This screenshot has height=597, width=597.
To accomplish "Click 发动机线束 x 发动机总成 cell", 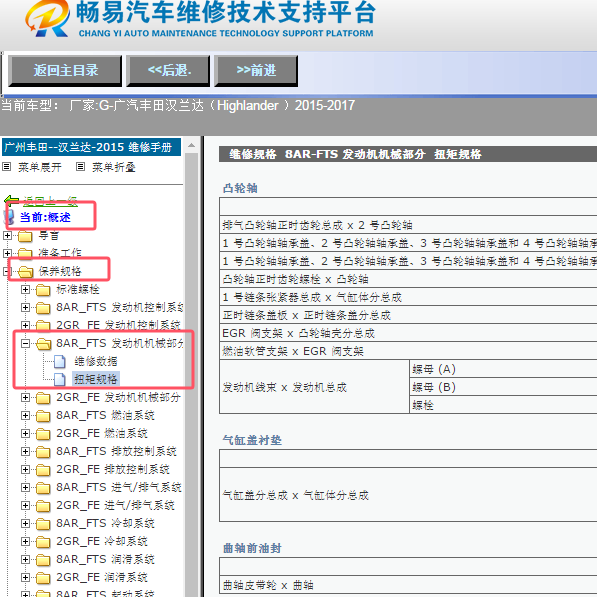I will point(314,387).
